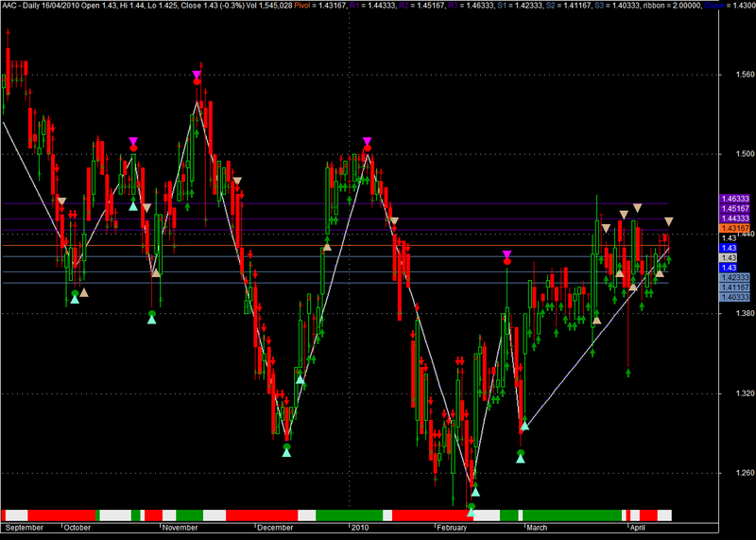Image resolution: width=756 pixels, height=540 pixels.
Task: Click the 2010 label on the time axis
Action: click(360, 528)
